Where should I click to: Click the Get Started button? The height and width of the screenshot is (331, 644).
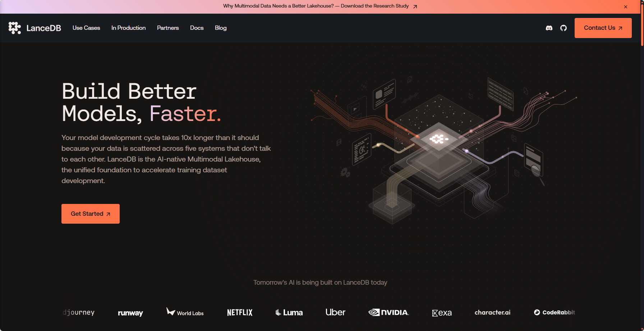pos(91,214)
